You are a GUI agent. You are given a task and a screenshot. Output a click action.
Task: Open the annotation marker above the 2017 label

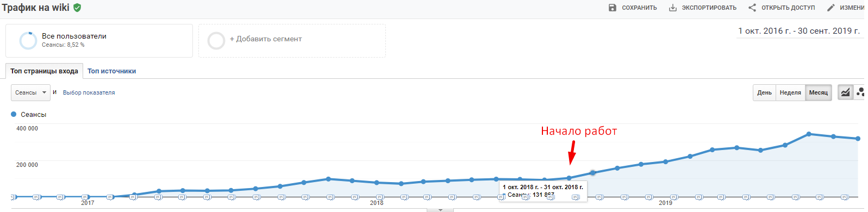point(85,197)
